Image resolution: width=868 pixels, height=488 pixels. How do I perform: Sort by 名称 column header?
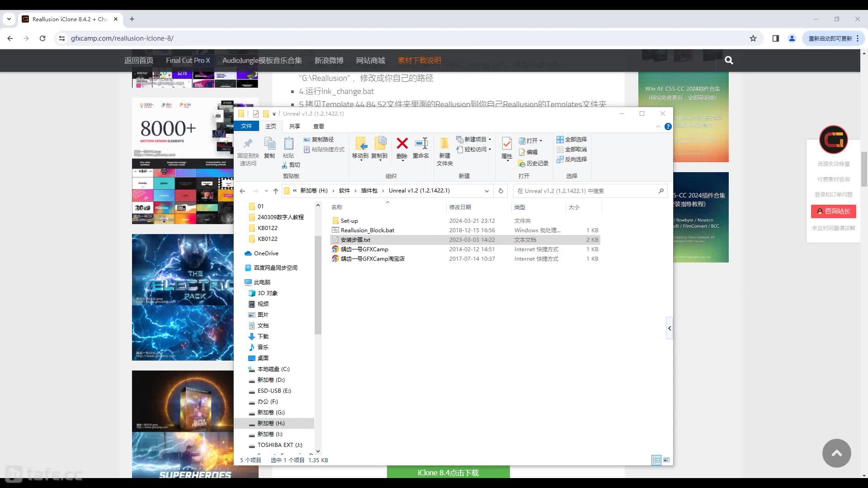(337, 207)
